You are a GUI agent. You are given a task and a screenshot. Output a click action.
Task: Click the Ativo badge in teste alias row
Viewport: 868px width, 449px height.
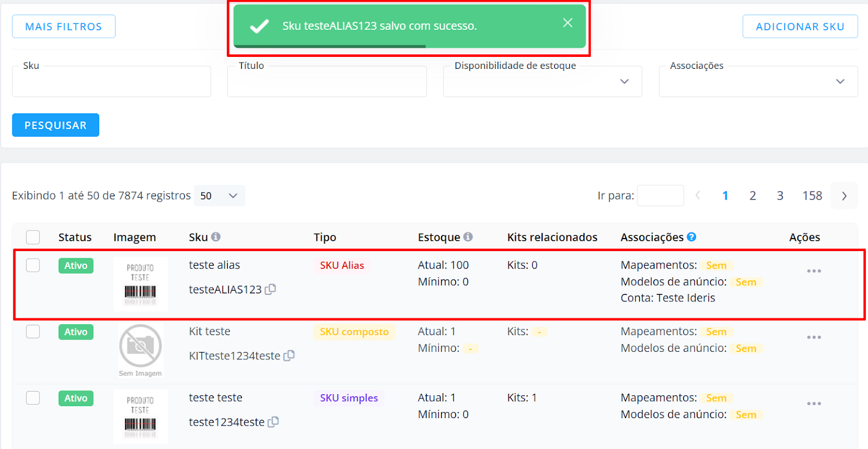pyautogui.click(x=76, y=266)
